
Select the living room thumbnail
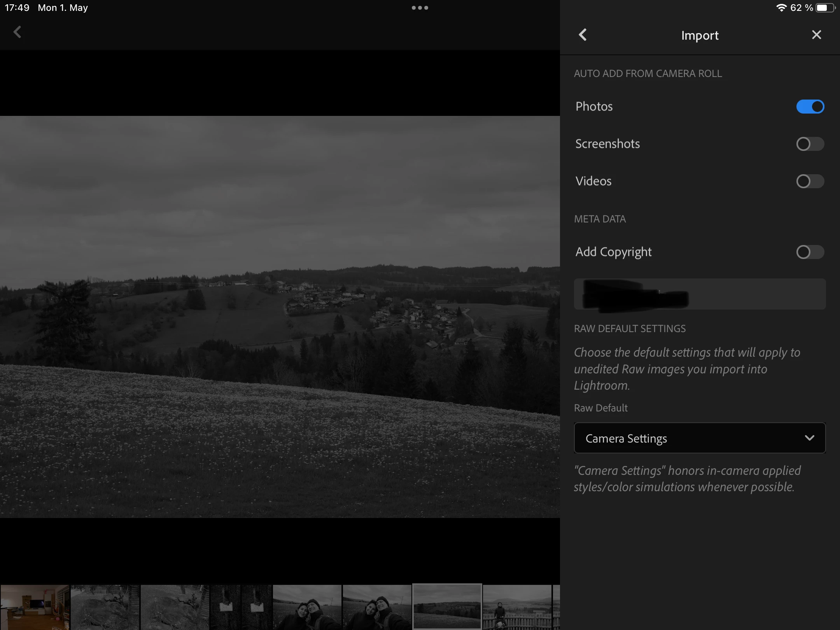(x=35, y=607)
